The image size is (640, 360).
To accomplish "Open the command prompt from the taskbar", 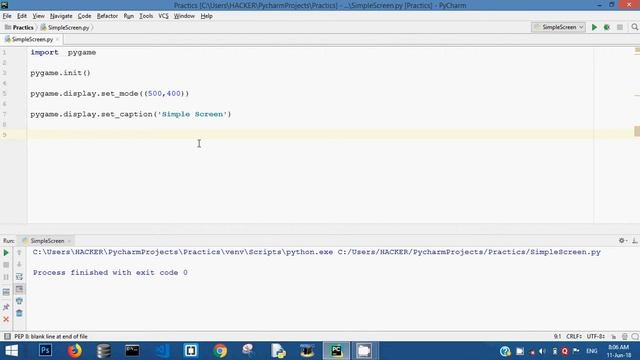I will tap(132, 351).
